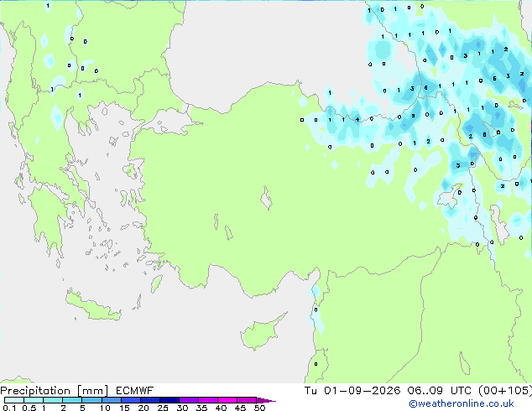Image resolution: width=532 pixels, height=411 pixels.
Task: Click the Lake Van outline in eastern Turkey
Action: [451, 196]
